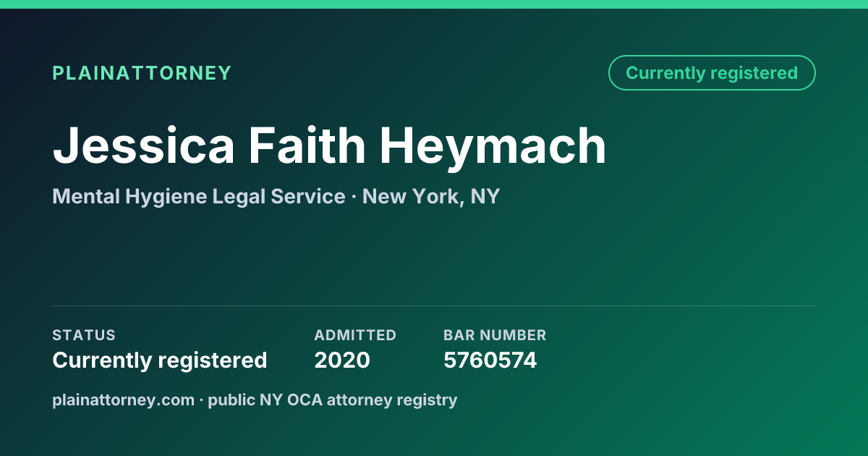
Task: Click public NY OCA attorney registry text
Action: coord(333,400)
